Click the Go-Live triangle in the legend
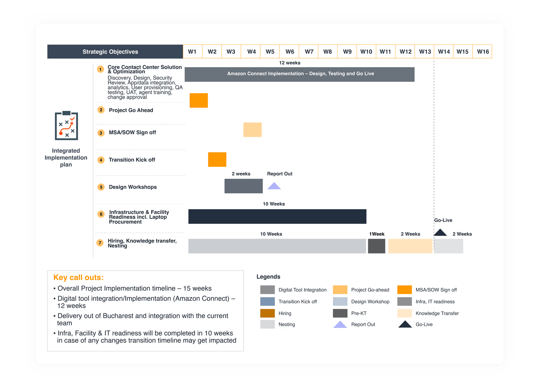The height and width of the screenshot is (392, 539). pyautogui.click(x=405, y=324)
